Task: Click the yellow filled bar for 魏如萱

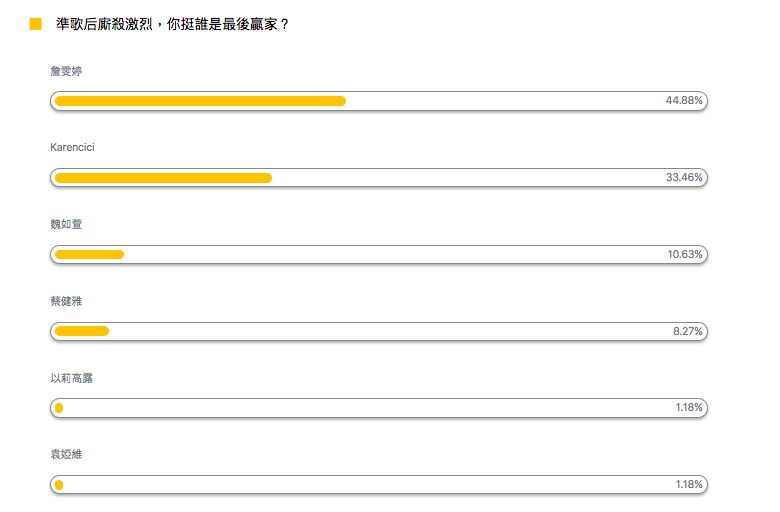Action: pos(89,255)
